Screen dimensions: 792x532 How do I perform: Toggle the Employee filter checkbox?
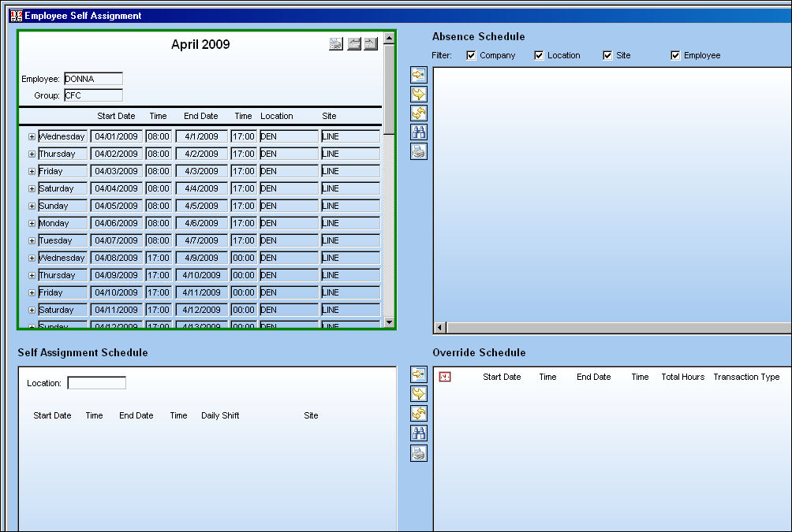click(x=675, y=55)
